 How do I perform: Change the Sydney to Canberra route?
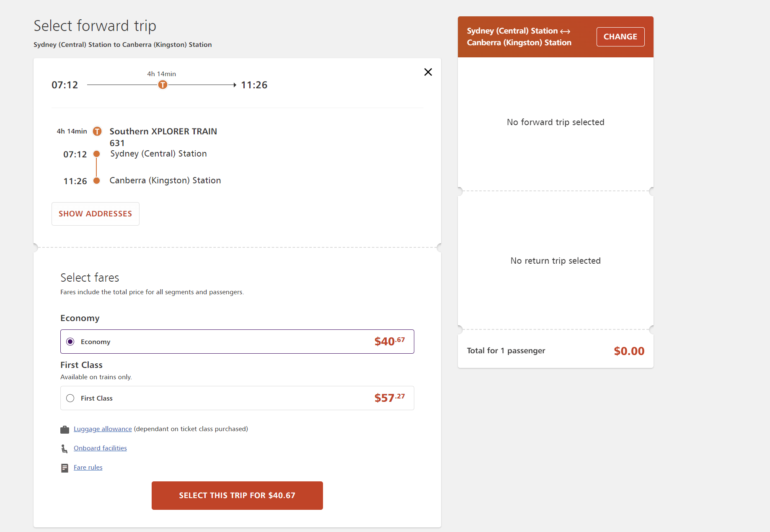pos(620,37)
